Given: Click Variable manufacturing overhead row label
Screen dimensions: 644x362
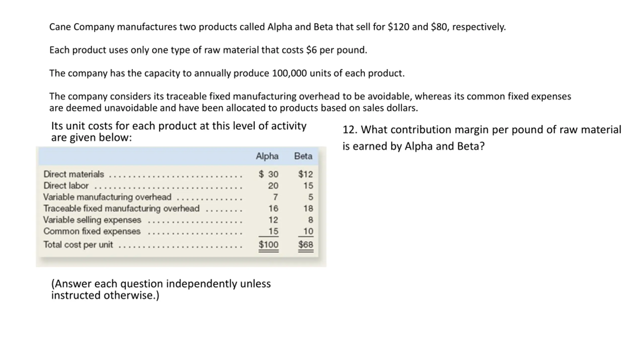Looking at the screenshot, I should click(107, 197).
